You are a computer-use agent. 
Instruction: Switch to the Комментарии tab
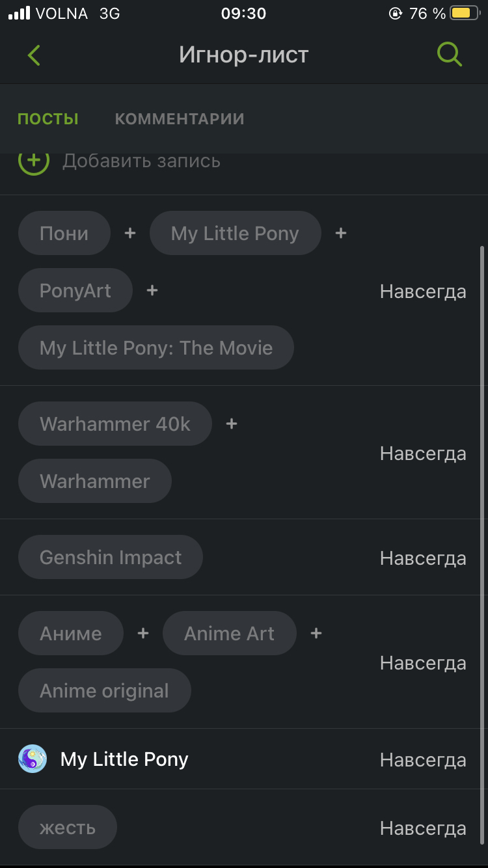click(180, 119)
